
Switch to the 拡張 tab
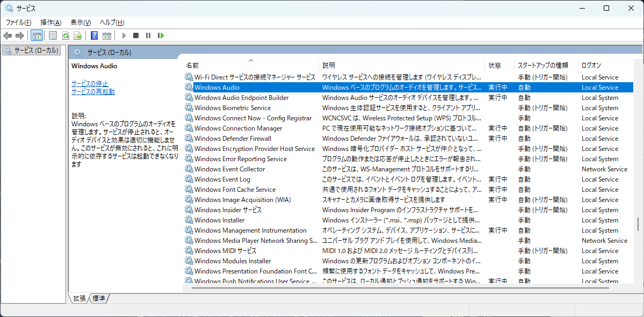[x=79, y=298]
